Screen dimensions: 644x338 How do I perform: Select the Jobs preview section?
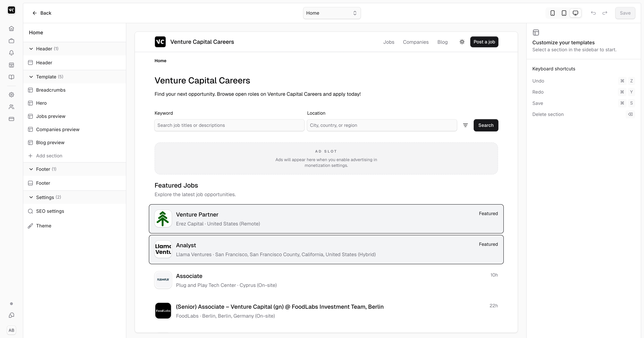click(x=51, y=116)
